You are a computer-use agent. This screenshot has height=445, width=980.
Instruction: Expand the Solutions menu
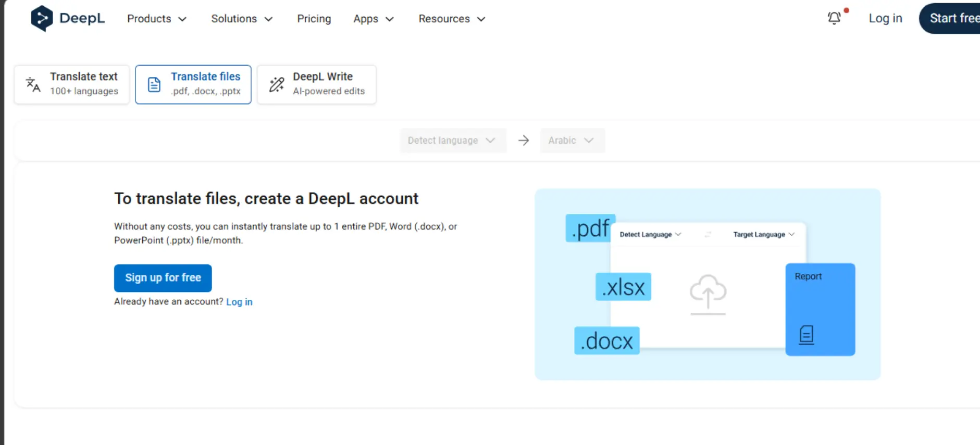pyautogui.click(x=242, y=19)
